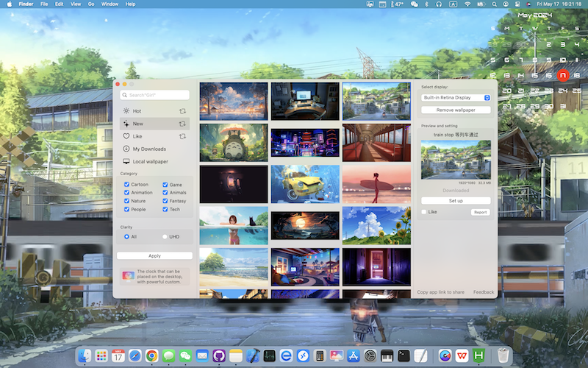The image size is (588, 368).
Task: Click the Wi-Fi status icon
Action: [467, 4]
